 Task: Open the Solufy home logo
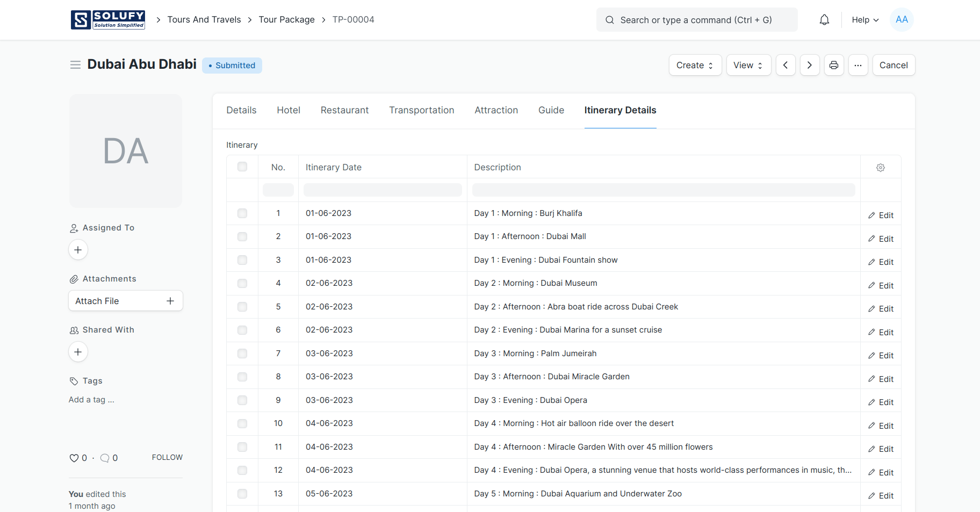point(108,20)
